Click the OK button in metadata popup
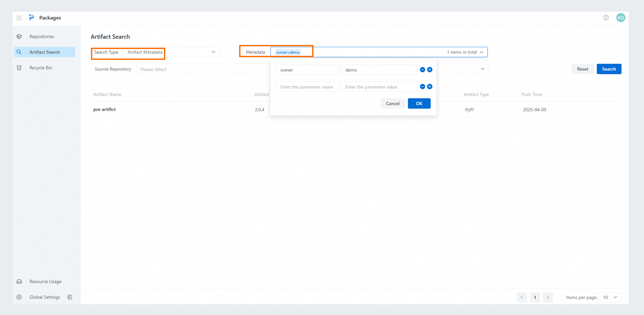This screenshot has width=644, height=315. click(419, 103)
